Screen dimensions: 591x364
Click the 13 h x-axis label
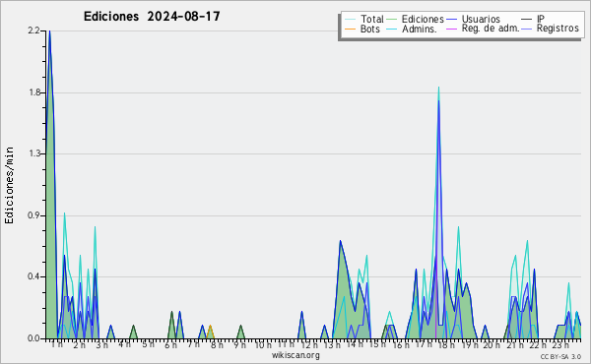[x=332, y=344]
